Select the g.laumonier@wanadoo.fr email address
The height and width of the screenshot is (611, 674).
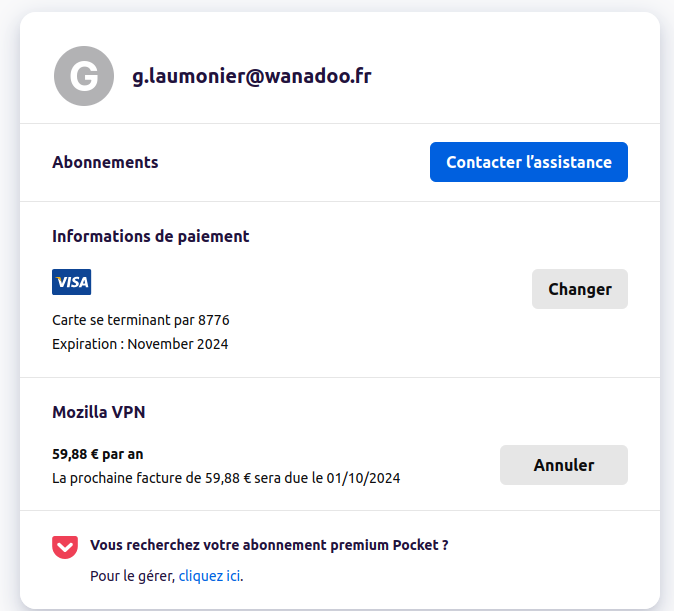pos(252,76)
